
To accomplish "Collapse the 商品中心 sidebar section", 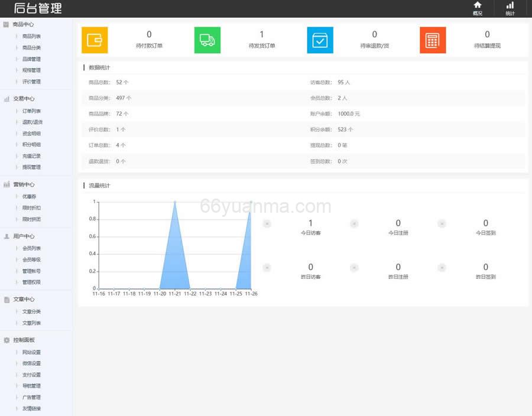I will pos(24,25).
